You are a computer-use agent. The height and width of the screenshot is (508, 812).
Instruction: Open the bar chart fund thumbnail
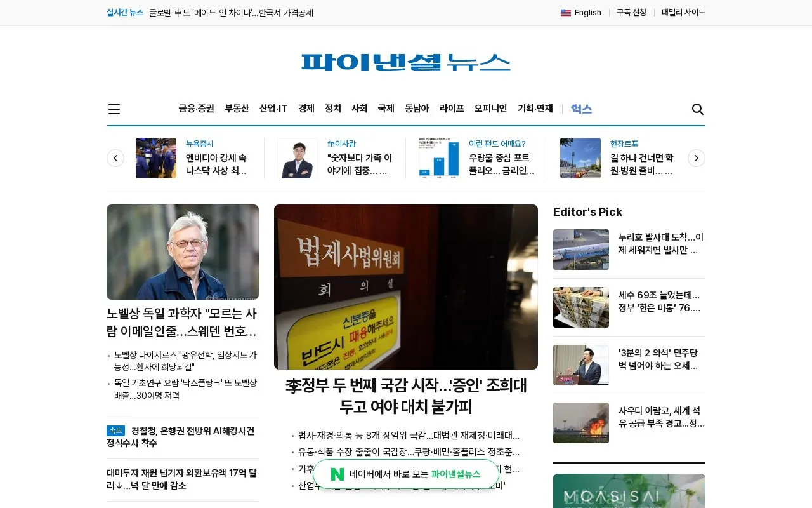coord(439,158)
